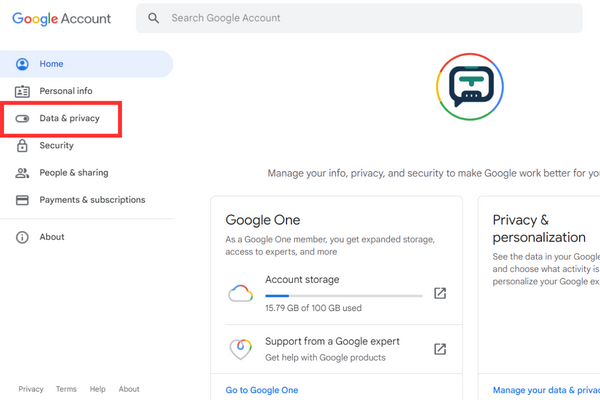Screen dimensions: 600x400
Task: Click the Privacy footer link
Action: 31,389
